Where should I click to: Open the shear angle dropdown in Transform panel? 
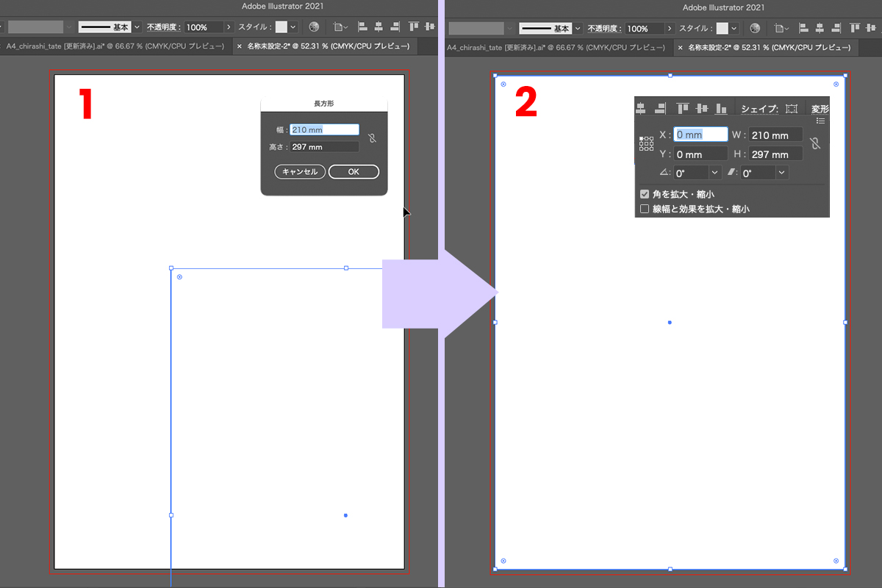(x=781, y=173)
